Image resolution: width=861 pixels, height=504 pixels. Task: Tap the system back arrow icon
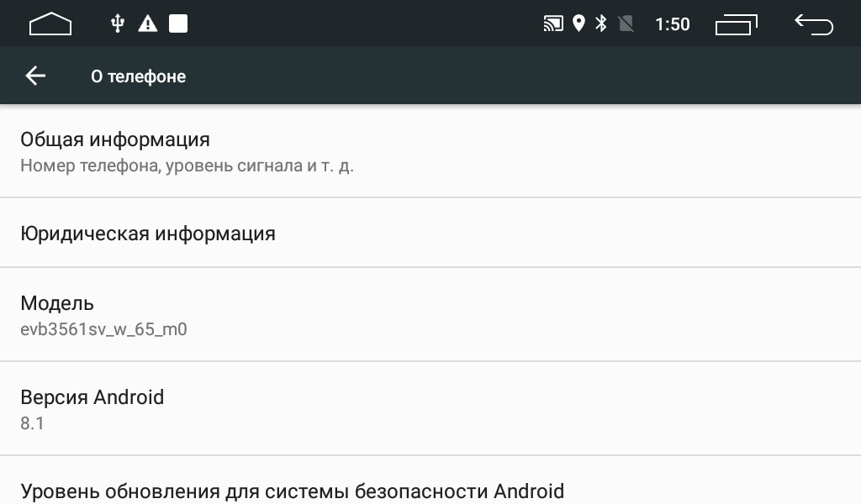click(814, 24)
